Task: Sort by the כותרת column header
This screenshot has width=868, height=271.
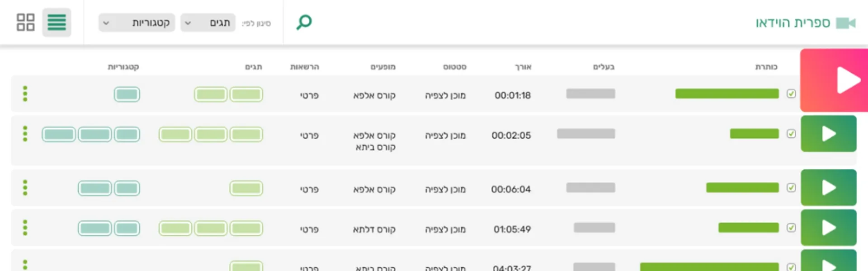Action: (766, 67)
